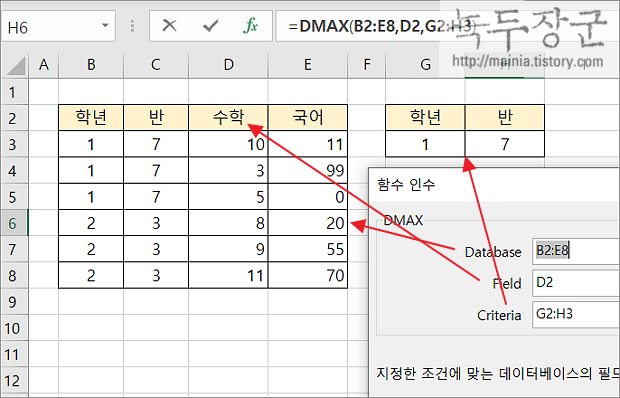620x398 pixels.
Task: Select row 8 header
Action: click(x=14, y=275)
